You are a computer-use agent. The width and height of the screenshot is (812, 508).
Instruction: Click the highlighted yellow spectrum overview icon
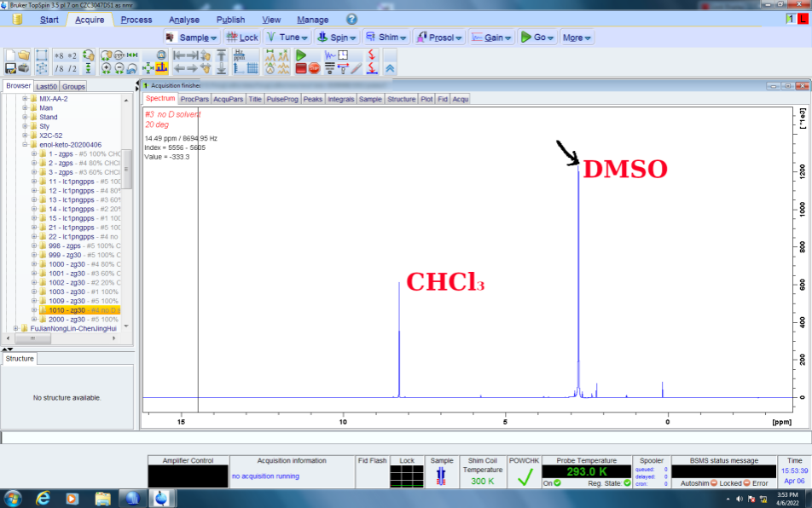[161, 69]
